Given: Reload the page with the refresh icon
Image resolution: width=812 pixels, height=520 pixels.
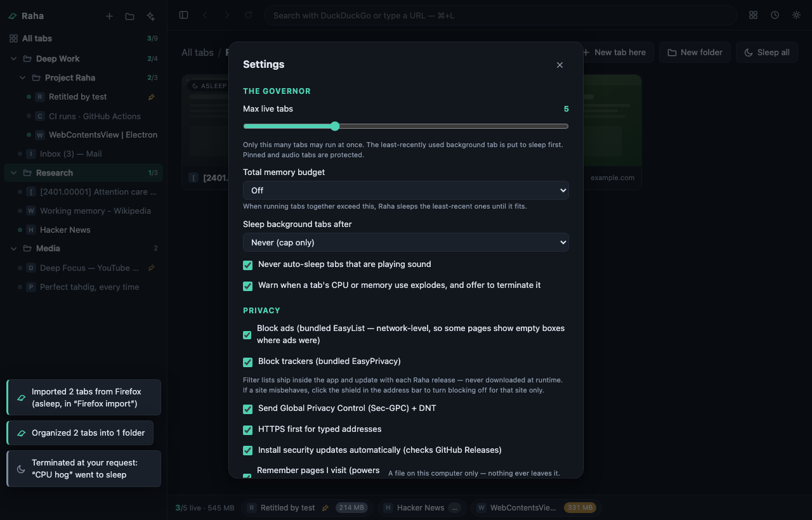Looking at the screenshot, I should pyautogui.click(x=248, y=15).
